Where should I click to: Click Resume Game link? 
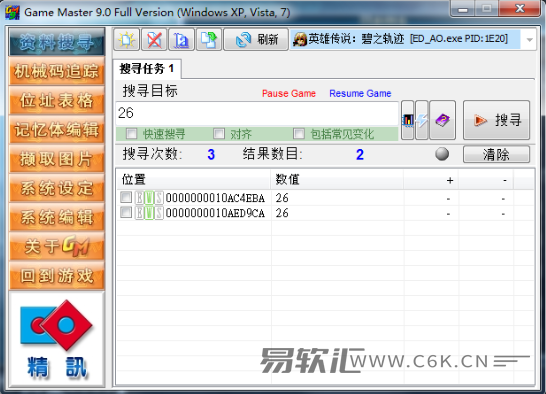pos(360,93)
